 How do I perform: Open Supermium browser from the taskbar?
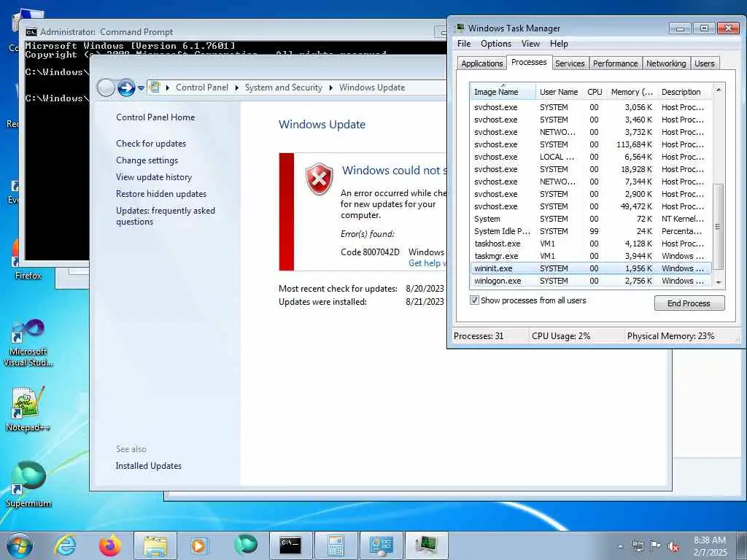245,545
